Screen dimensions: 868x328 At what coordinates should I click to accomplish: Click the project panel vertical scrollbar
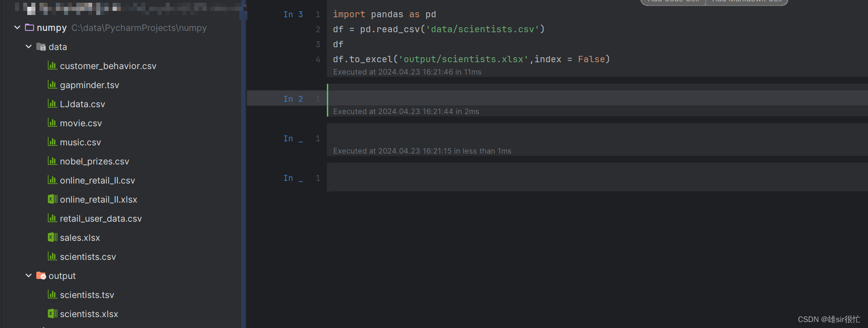coord(243,164)
